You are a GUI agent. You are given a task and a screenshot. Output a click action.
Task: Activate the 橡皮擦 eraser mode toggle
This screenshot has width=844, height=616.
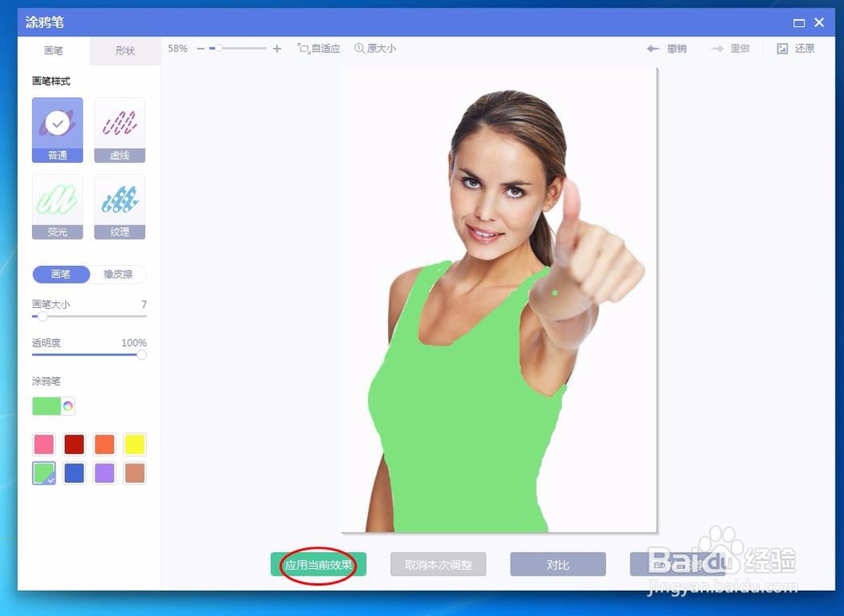[x=118, y=274]
